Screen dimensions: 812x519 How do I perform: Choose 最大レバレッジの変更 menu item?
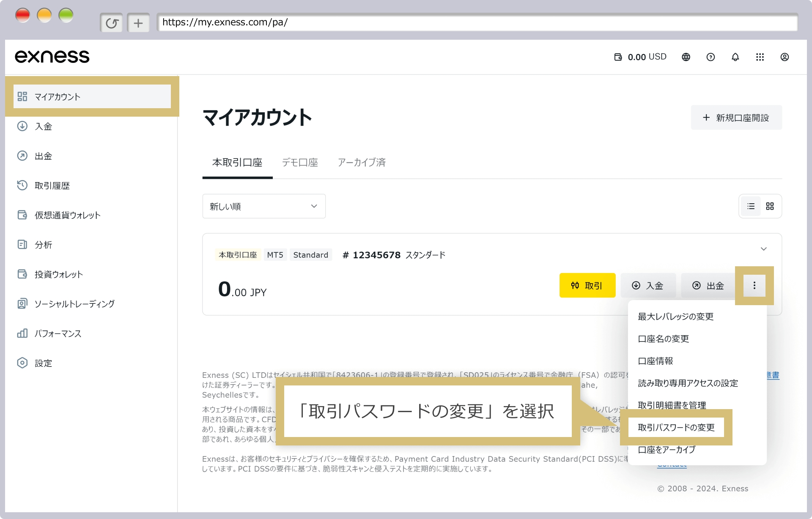click(x=675, y=317)
